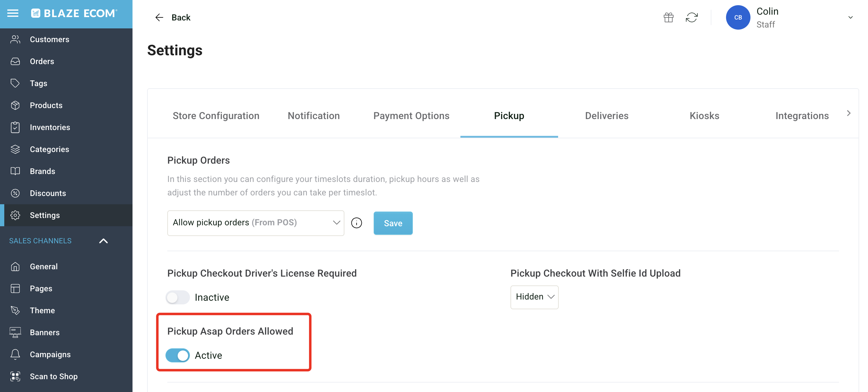Show more tabs with right arrow
The image size is (868, 392).
848,114
